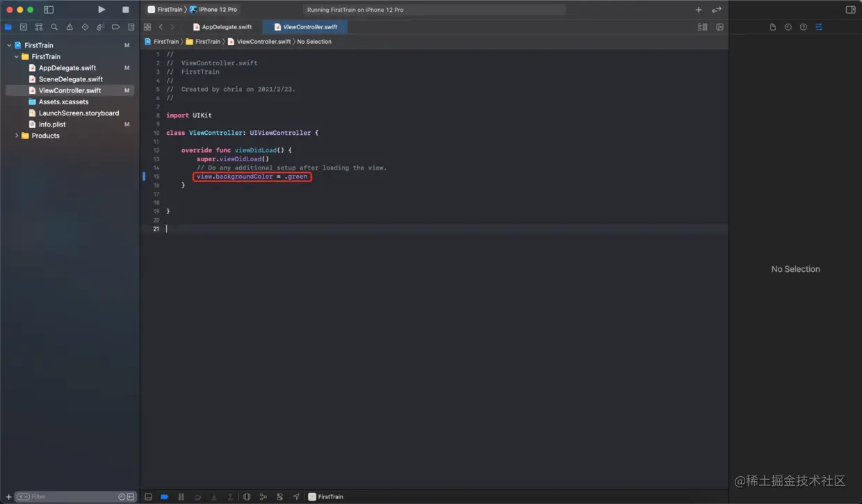
Task: Pause program execution
Action: point(181,497)
